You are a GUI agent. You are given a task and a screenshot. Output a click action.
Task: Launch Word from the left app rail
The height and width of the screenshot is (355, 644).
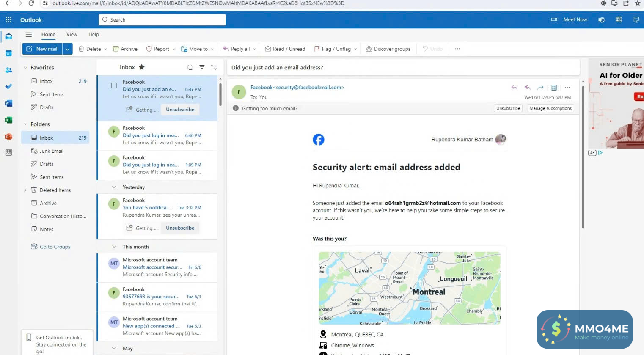[x=8, y=103]
